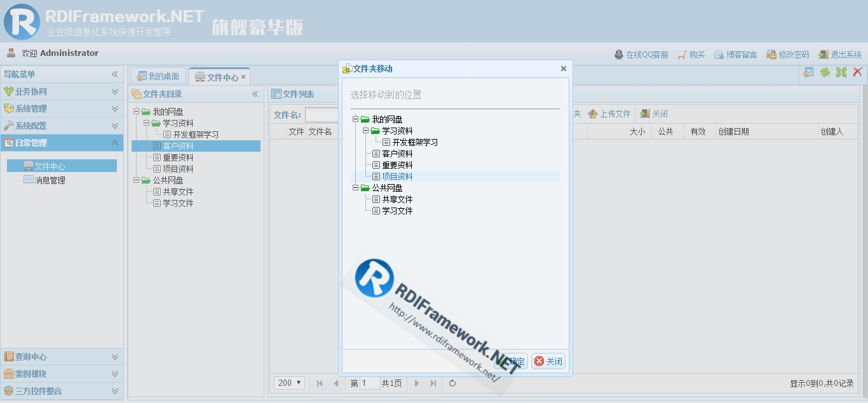
Task: Click the 文件名 search input
Action: tap(322, 115)
